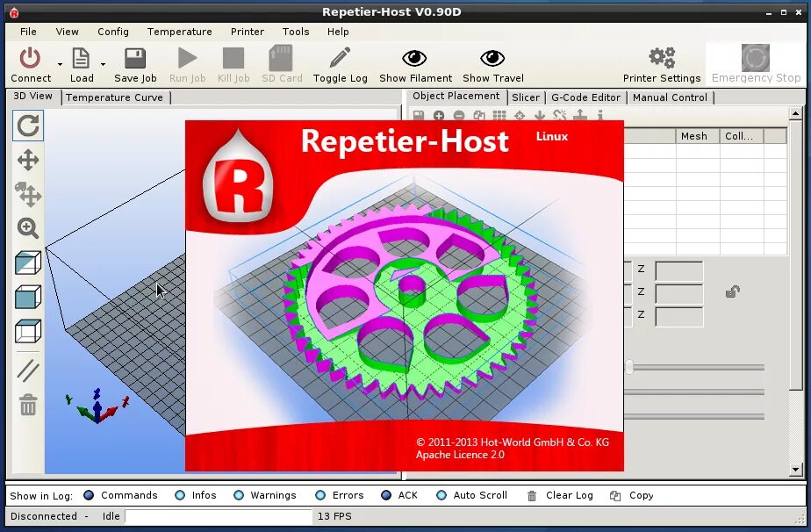
Task: Click the Save Job floppy icon
Action: (x=135, y=58)
